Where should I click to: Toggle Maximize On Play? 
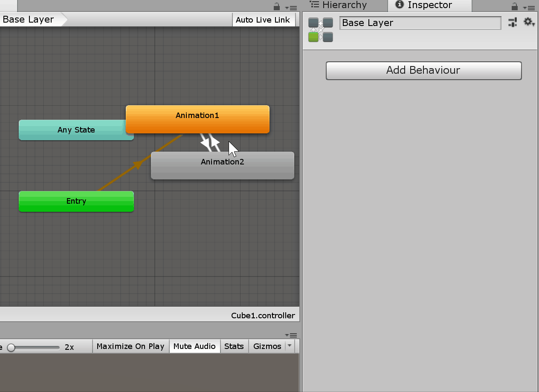tap(130, 346)
